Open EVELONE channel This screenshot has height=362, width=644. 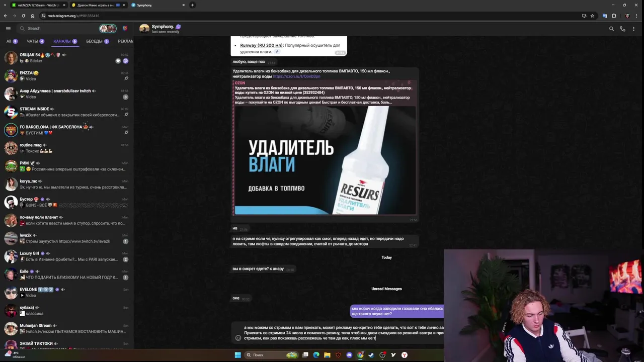pos(66,293)
